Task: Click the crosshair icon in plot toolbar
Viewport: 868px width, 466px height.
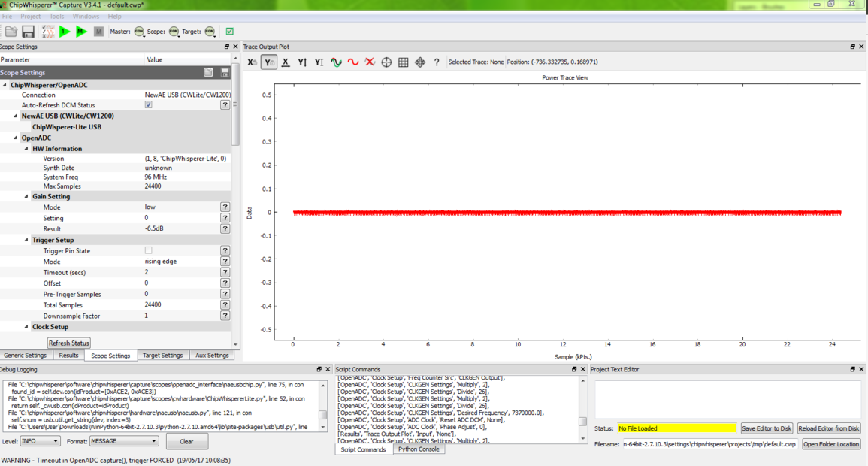Action: click(x=386, y=62)
